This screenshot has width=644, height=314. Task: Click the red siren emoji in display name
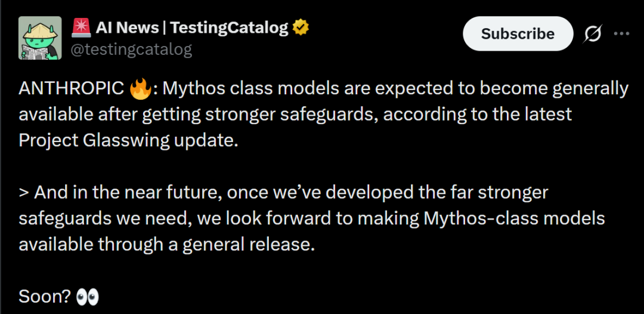coord(81,28)
